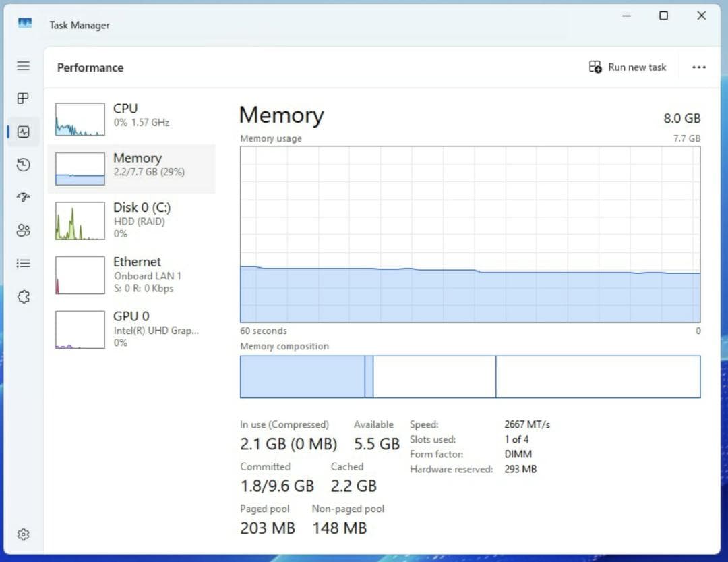Select the Details list icon
The height and width of the screenshot is (562, 728).
click(23, 263)
